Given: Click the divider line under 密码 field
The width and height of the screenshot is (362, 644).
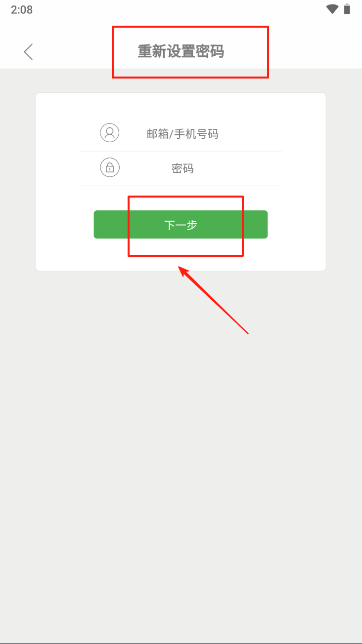Looking at the screenshot, I should (181, 186).
